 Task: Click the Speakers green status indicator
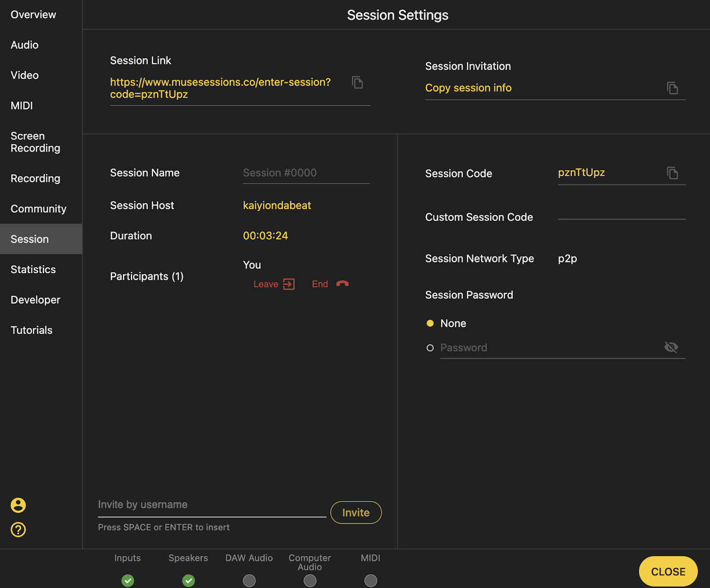pyautogui.click(x=189, y=580)
